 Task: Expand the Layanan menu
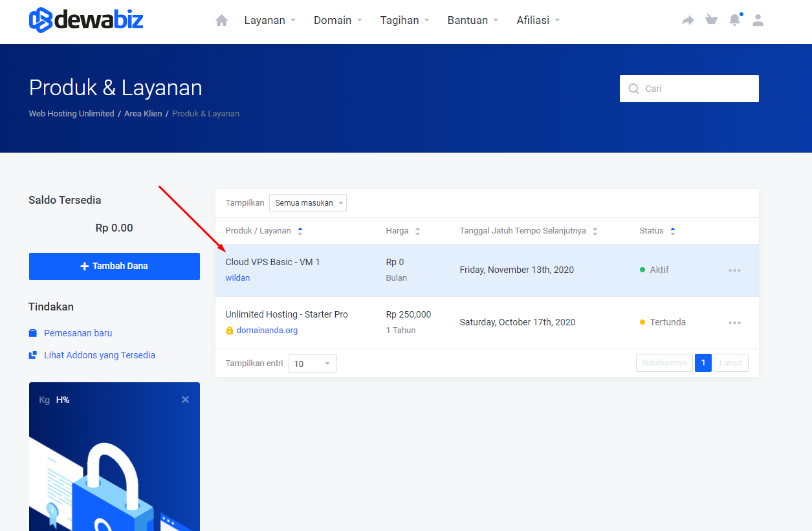tap(269, 21)
